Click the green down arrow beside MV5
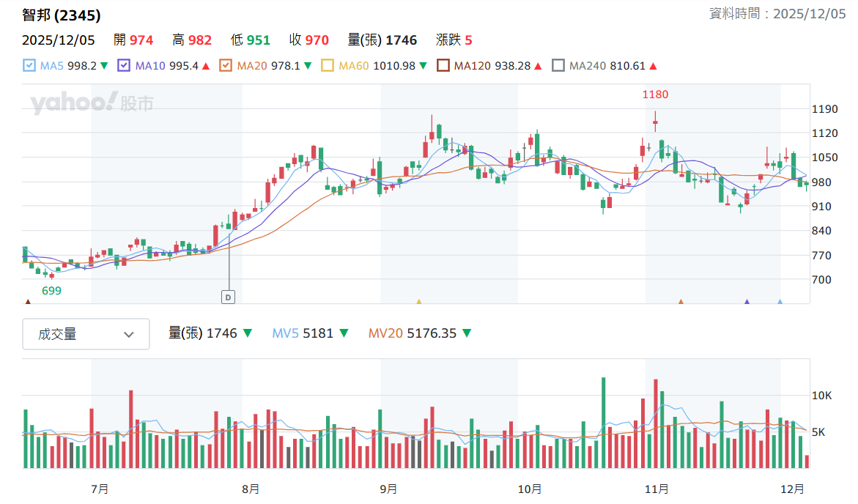Screen dimensions: 858x504 point(344,334)
